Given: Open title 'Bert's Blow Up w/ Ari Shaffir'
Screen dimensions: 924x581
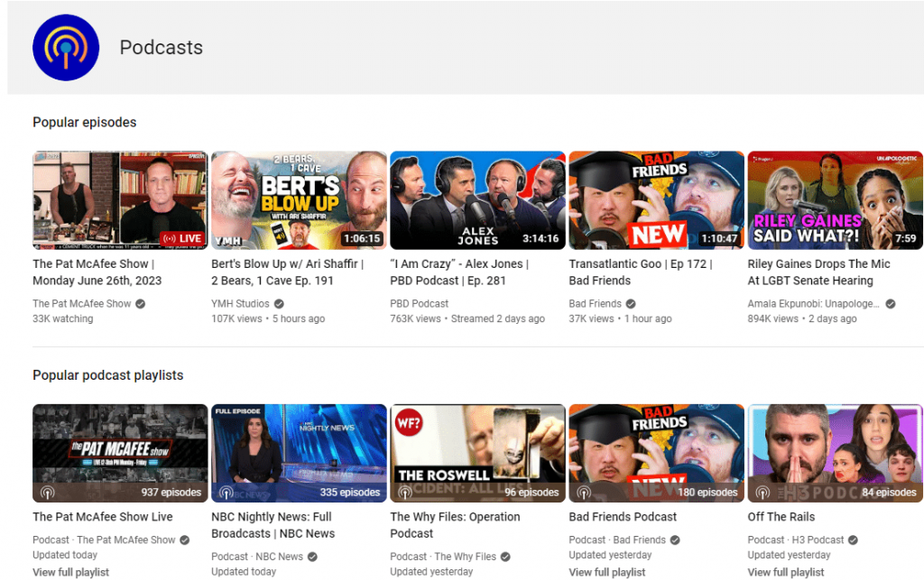Looking at the screenshot, I should (x=288, y=272).
